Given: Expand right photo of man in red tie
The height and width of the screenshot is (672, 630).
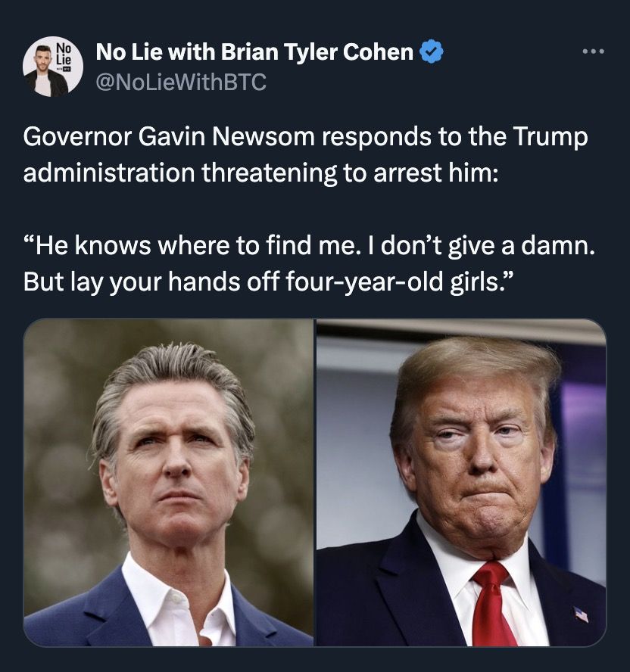Looking at the screenshot, I should click(461, 483).
